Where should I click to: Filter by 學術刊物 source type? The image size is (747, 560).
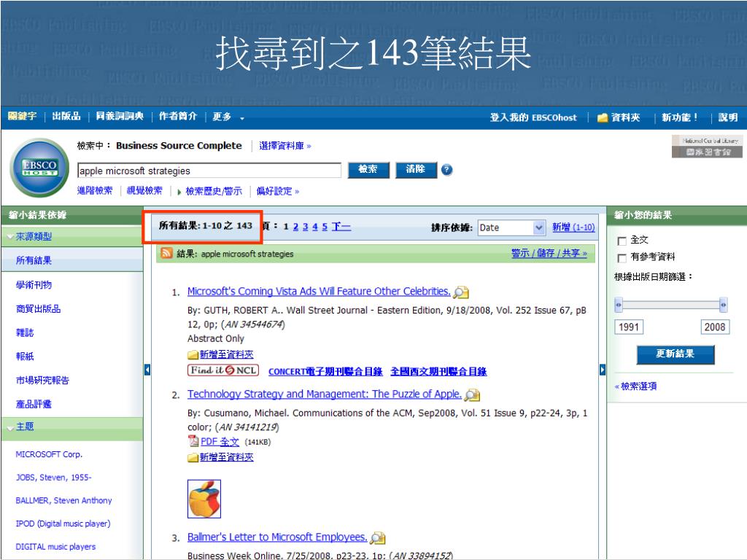click(x=34, y=285)
